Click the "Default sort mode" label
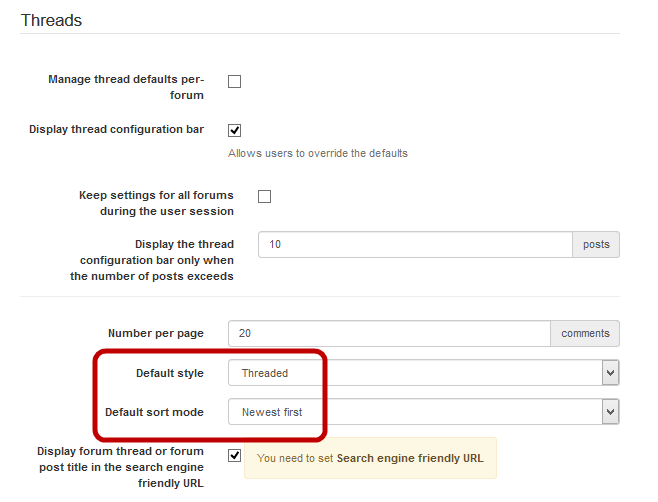658x502 pixels. pos(154,411)
